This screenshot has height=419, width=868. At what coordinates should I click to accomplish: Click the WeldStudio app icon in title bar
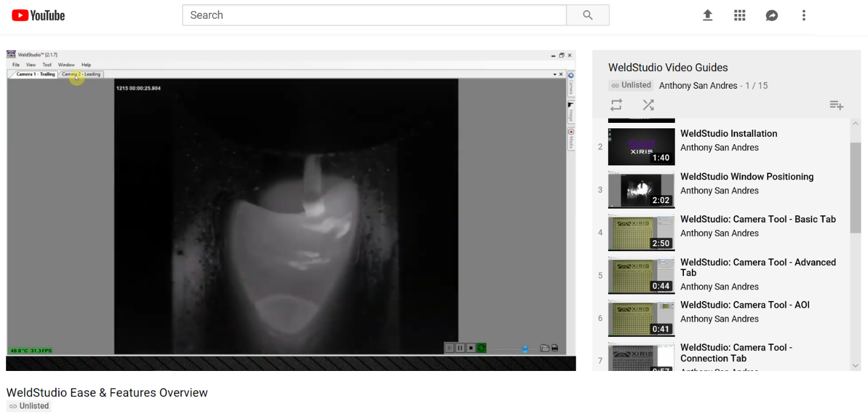click(12, 55)
